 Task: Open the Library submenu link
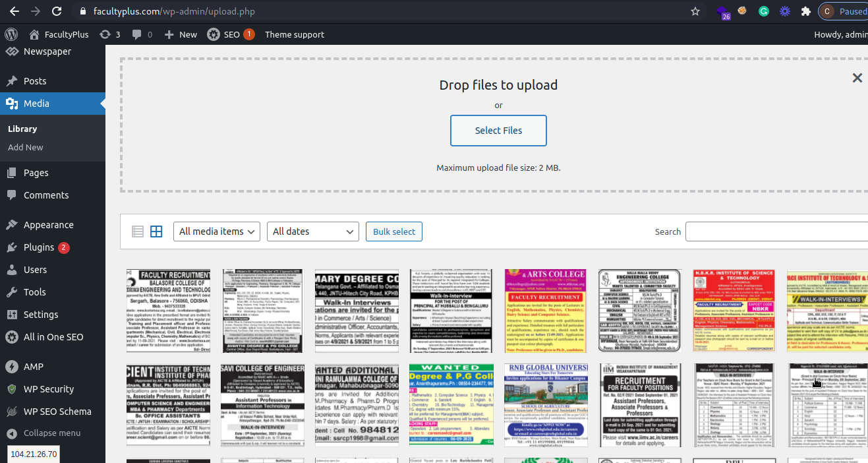point(22,129)
